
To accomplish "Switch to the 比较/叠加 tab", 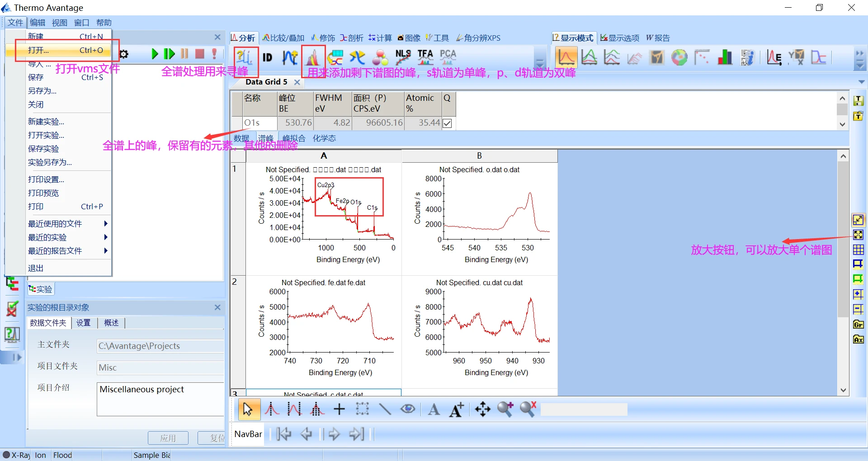I will click(283, 38).
